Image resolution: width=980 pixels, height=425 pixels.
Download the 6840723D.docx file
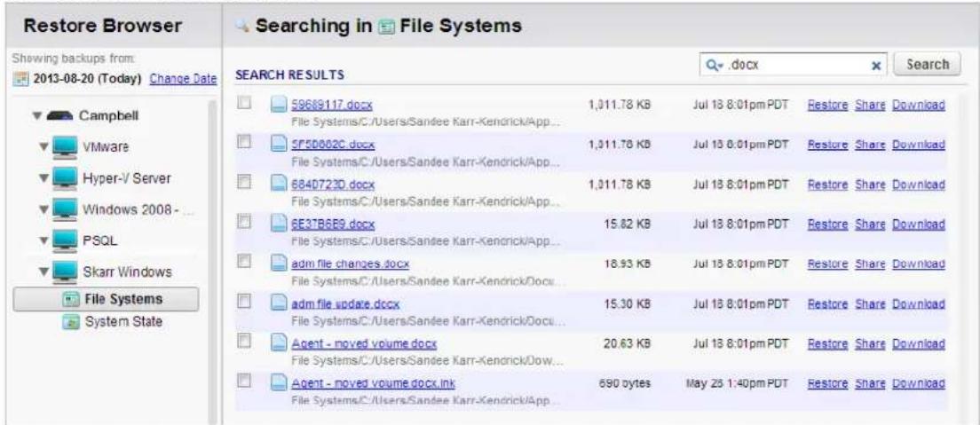click(918, 185)
